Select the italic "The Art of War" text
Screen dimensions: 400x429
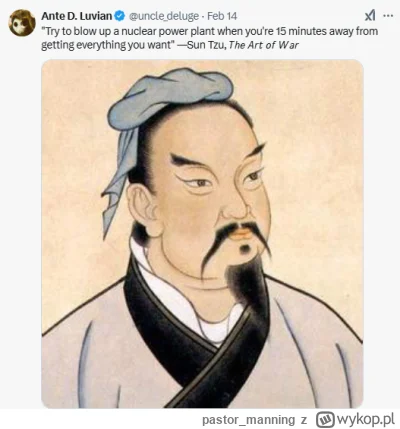pos(264,45)
